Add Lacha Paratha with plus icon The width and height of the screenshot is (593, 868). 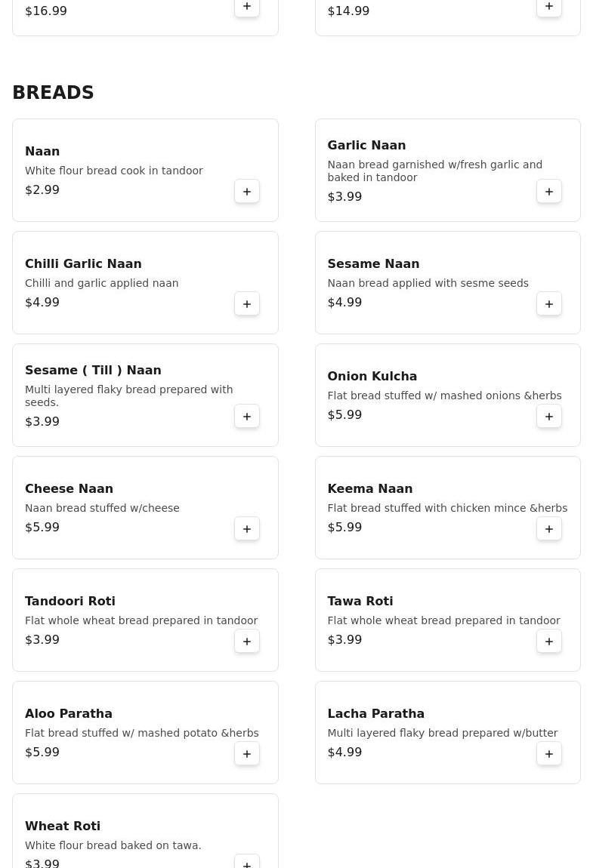pos(549,754)
